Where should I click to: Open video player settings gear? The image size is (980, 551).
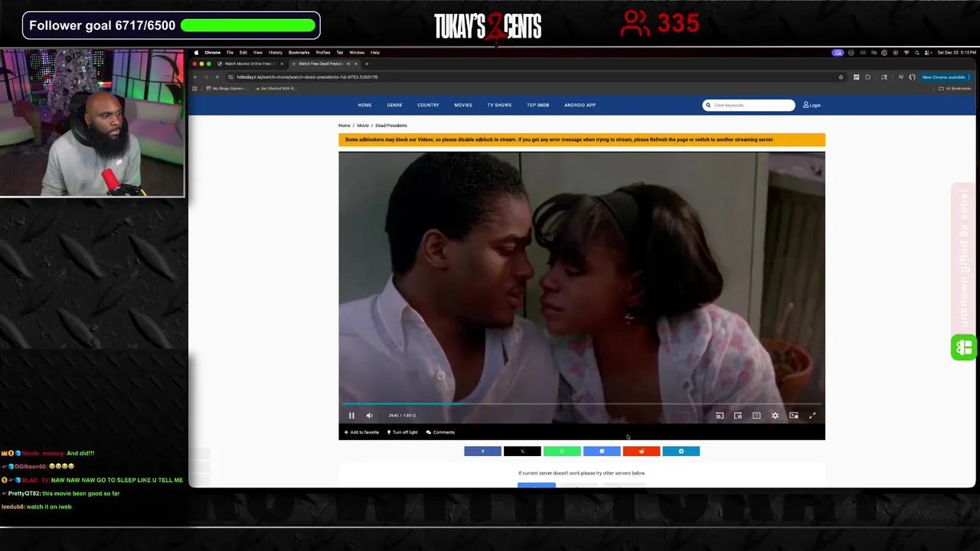point(775,416)
